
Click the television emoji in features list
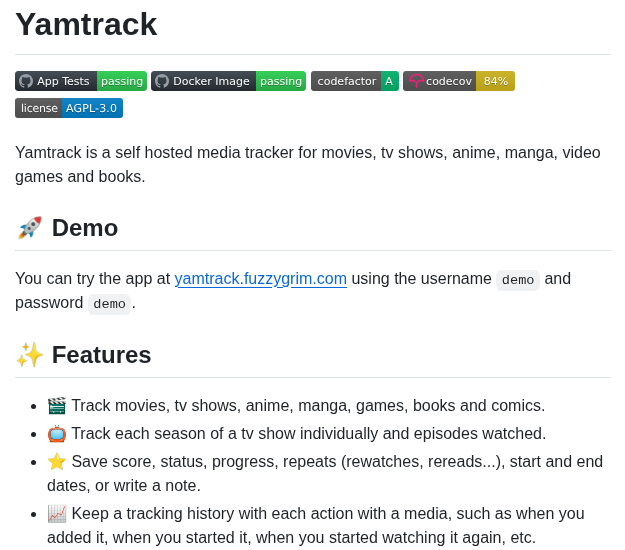(x=57, y=434)
